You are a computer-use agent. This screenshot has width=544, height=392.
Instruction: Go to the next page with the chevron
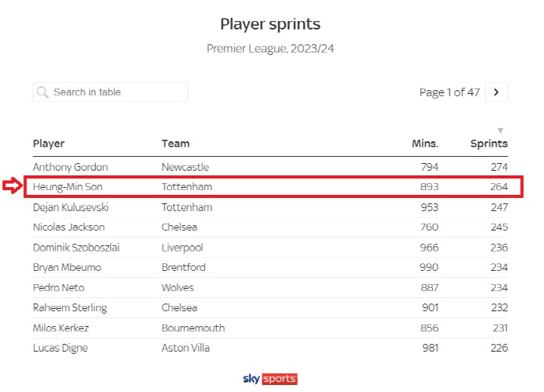pyautogui.click(x=496, y=92)
